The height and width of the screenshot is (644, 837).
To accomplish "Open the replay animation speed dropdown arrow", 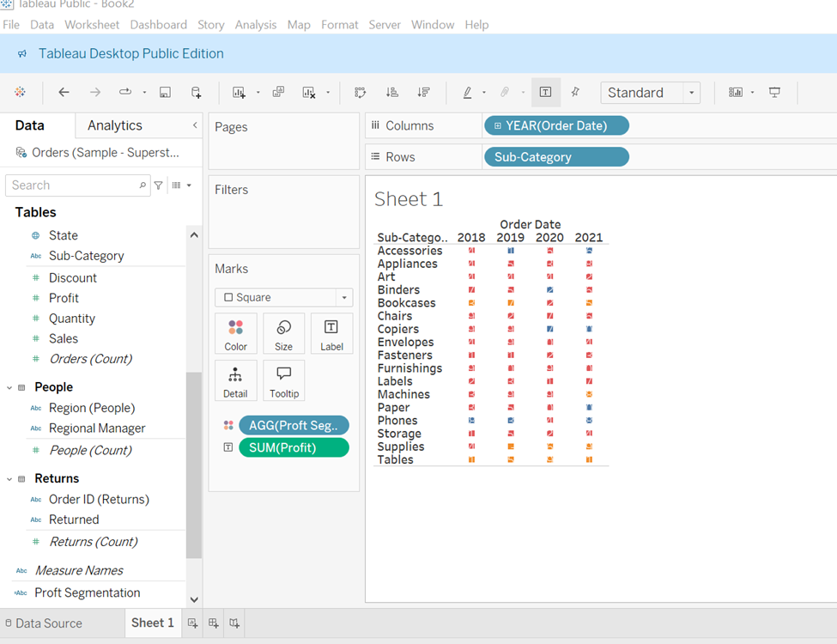I will click(144, 93).
